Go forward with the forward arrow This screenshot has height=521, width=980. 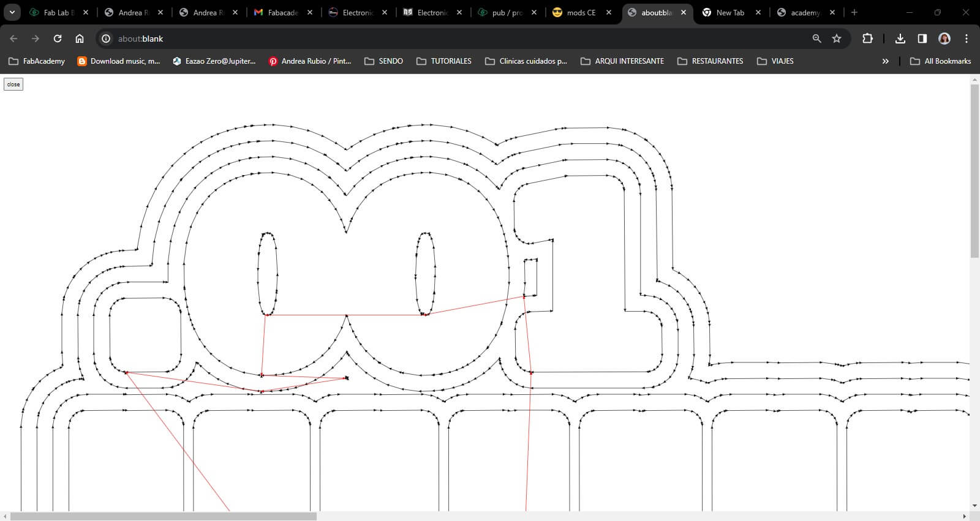click(36, 39)
